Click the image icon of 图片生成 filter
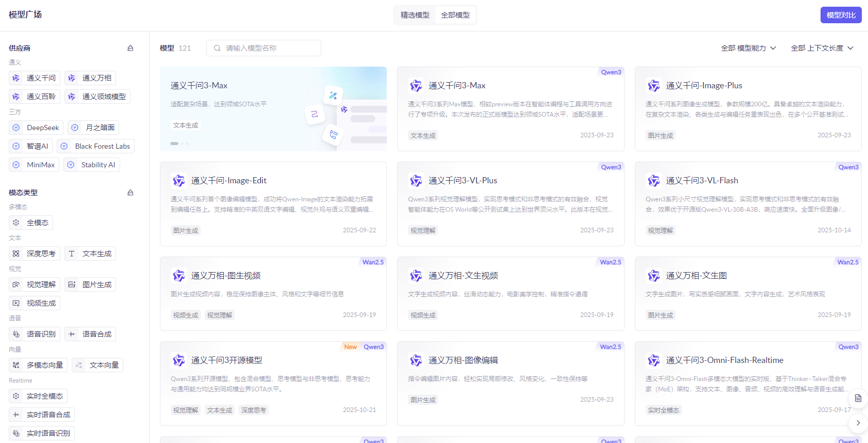Viewport: 868px width, 443px height. point(72,284)
